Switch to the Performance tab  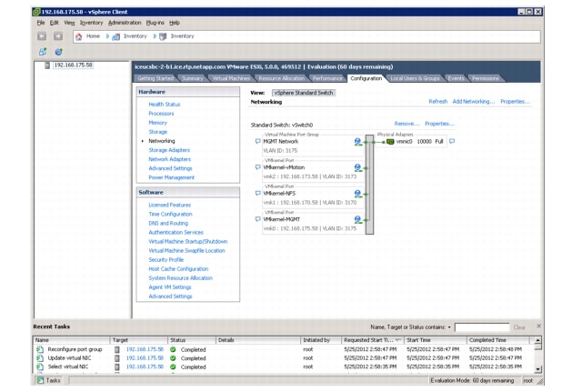tap(327, 78)
